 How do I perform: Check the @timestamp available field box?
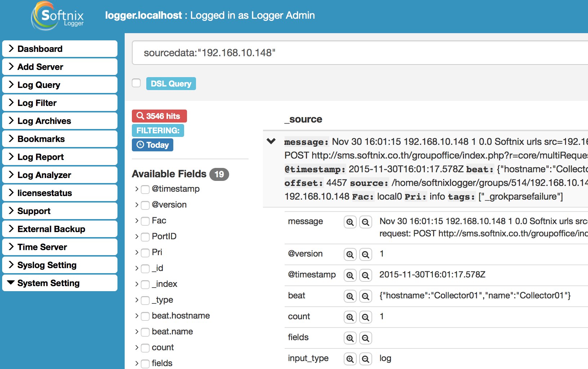tap(145, 190)
